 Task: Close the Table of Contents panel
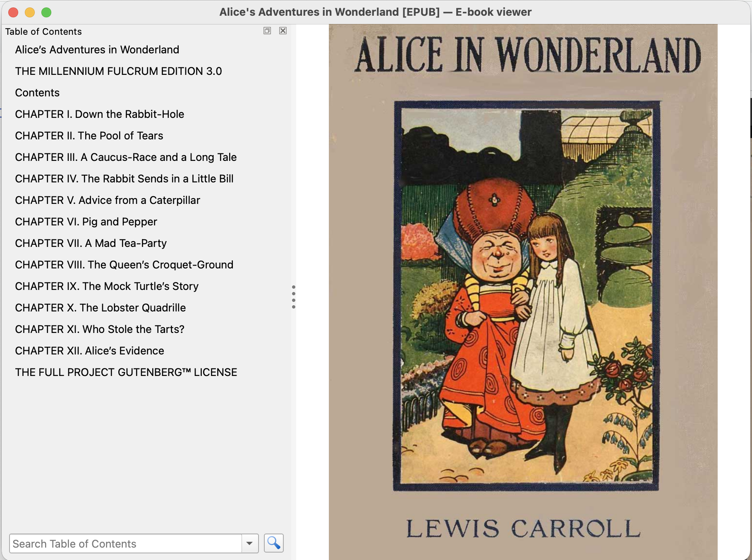283,31
